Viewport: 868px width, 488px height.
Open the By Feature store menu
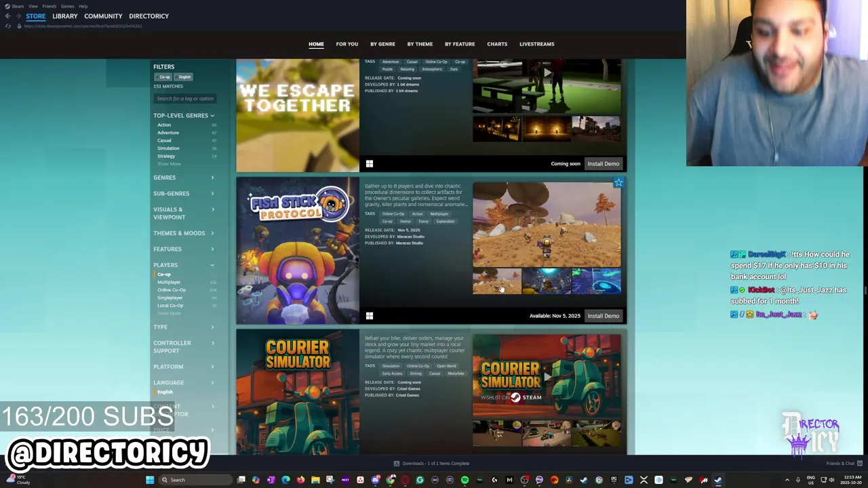(460, 44)
